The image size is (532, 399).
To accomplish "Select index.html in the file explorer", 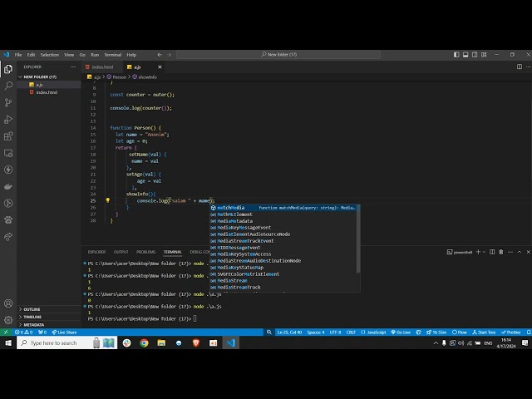I will [x=47, y=92].
